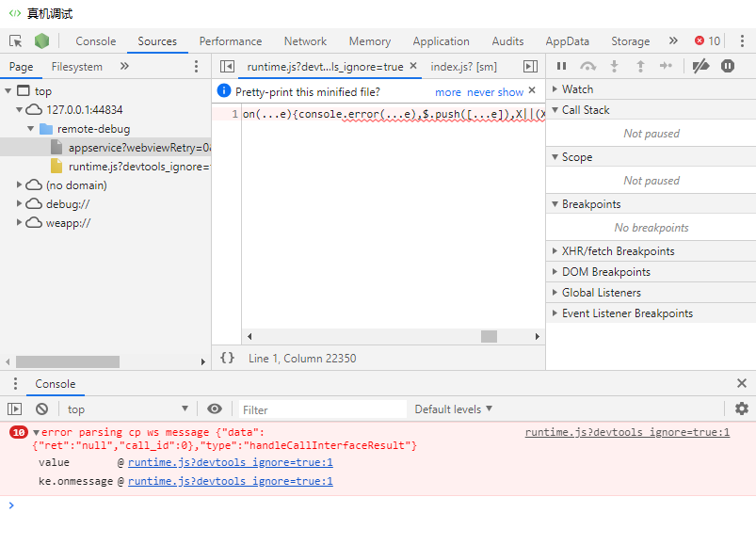The width and height of the screenshot is (756, 545).
Task: Expand the weapp:// node
Action: (19, 223)
